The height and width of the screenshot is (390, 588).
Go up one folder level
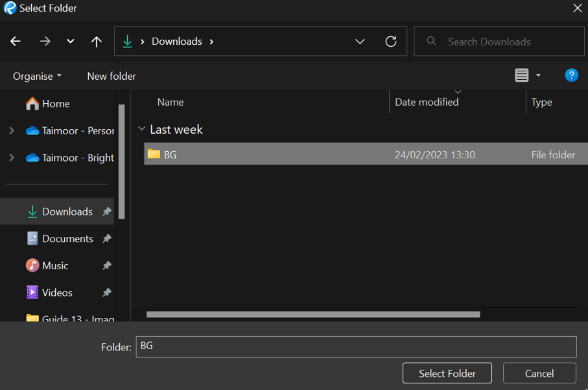pyautogui.click(x=96, y=41)
